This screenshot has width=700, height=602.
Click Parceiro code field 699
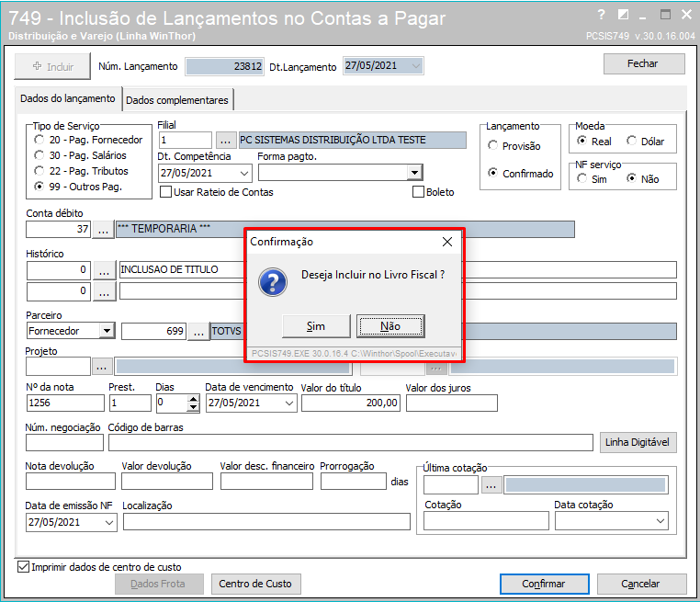click(154, 332)
